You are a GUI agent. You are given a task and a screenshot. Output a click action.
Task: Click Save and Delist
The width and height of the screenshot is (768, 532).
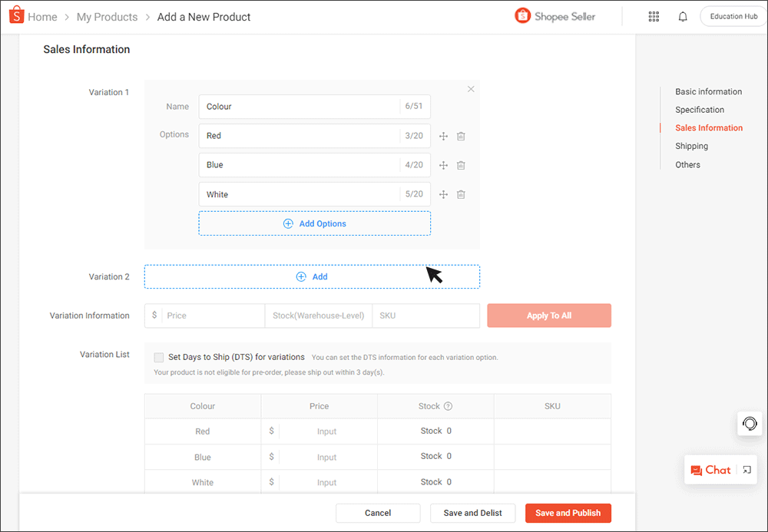coord(472,513)
